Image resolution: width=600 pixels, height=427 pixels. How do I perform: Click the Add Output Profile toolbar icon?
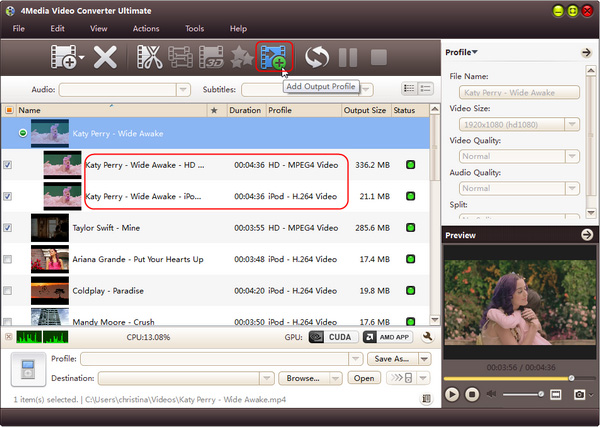pos(273,57)
